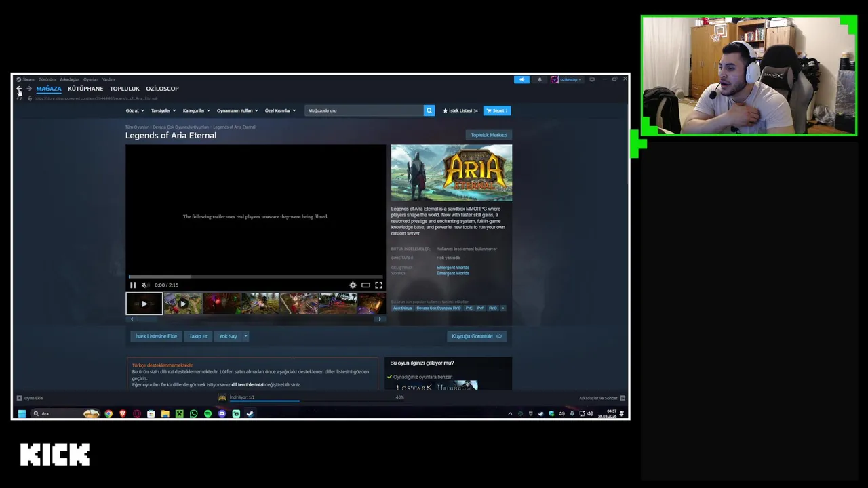The height and width of the screenshot is (488, 868).
Task: Click the thumbnail strip left arrow
Action: coord(132,319)
